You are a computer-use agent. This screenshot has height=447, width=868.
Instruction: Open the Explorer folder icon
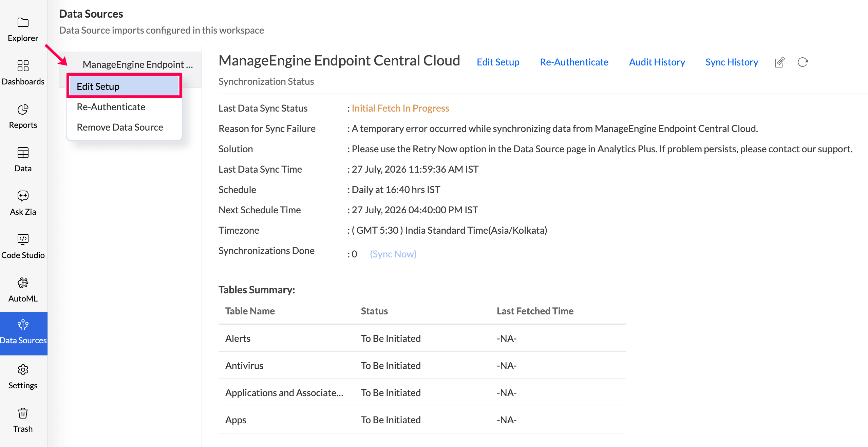tap(23, 23)
